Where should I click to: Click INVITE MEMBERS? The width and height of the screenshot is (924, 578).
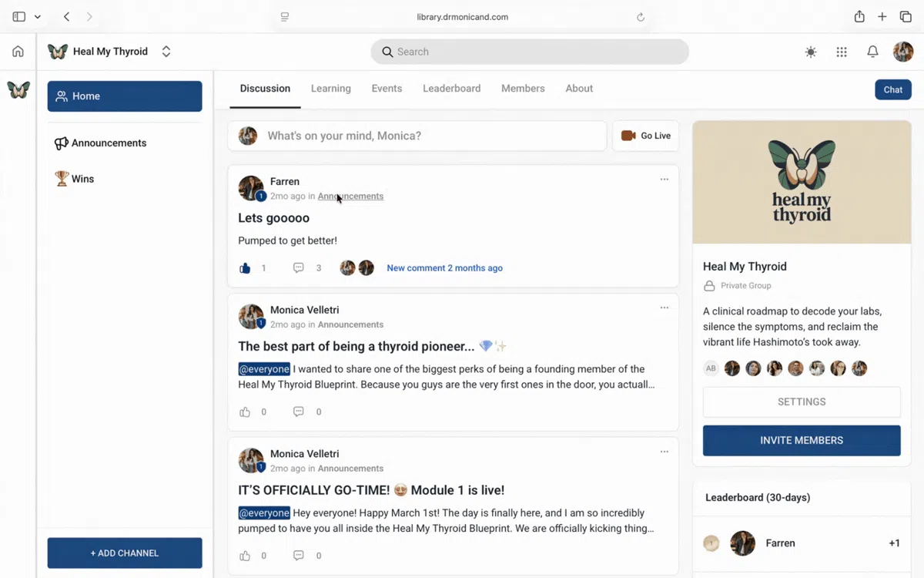(x=802, y=441)
